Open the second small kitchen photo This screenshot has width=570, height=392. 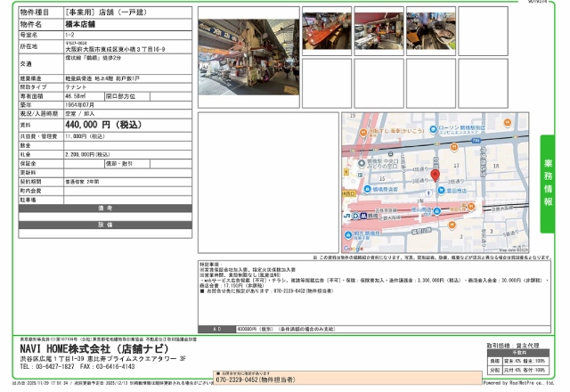pyautogui.click(x=379, y=31)
